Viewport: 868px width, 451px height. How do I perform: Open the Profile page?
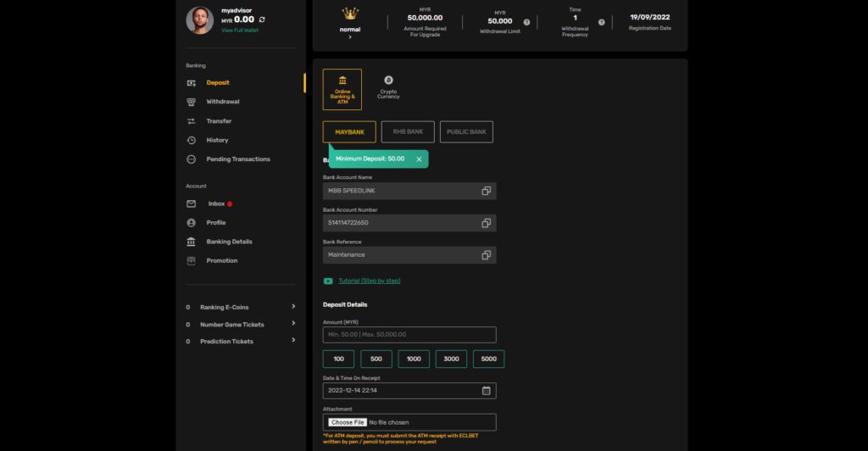click(216, 222)
